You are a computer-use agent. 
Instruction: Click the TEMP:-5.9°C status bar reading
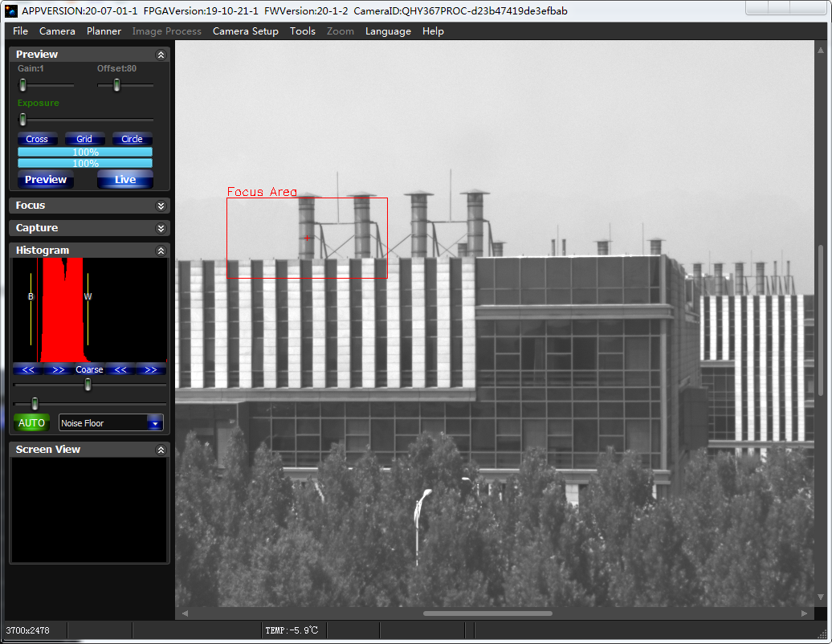pyautogui.click(x=292, y=630)
